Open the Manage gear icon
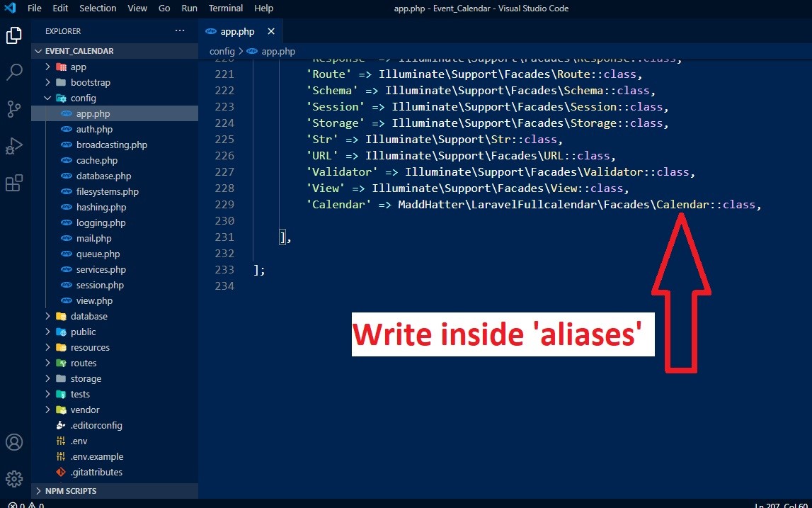This screenshot has width=812, height=508. pos(14,478)
